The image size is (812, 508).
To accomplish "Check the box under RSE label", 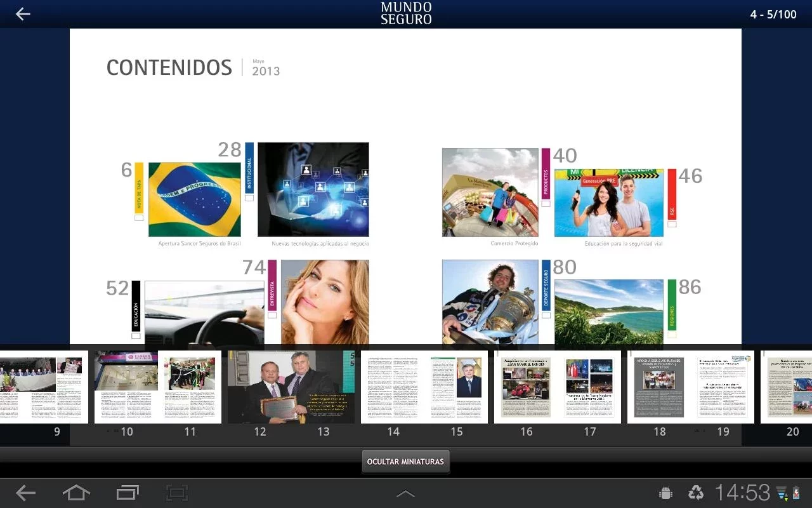I will [672, 224].
